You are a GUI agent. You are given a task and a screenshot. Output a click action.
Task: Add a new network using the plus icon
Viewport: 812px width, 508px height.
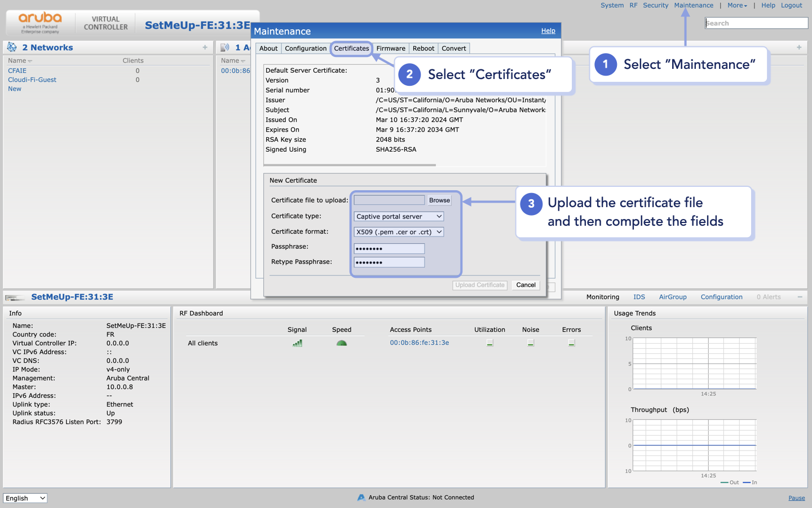205,47
